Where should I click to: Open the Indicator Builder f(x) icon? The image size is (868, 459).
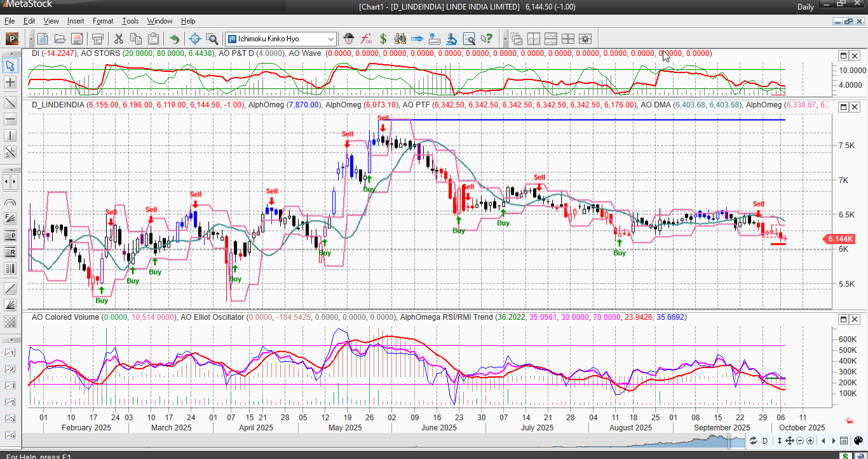pos(366,39)
